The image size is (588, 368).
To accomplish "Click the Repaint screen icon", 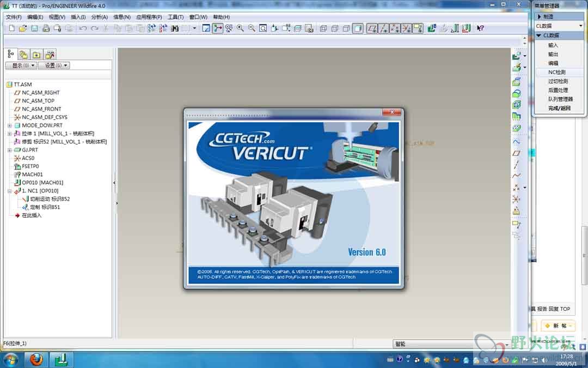I will (206, 28).
